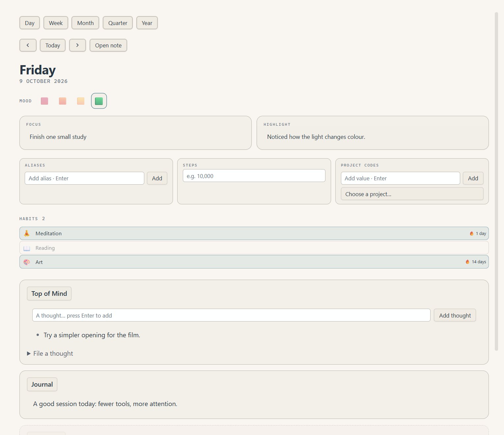Click the Add thought button
The width and height of the screenshot is (504, 435).
click(455, 315)
